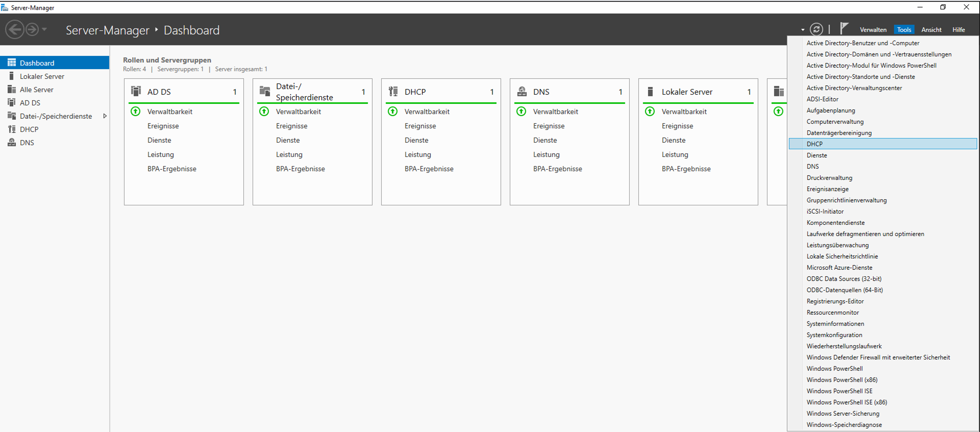Click Datei-/Speicherdienste tile folder icon
The width and height of the screenshot is (980, 432).
264,91
